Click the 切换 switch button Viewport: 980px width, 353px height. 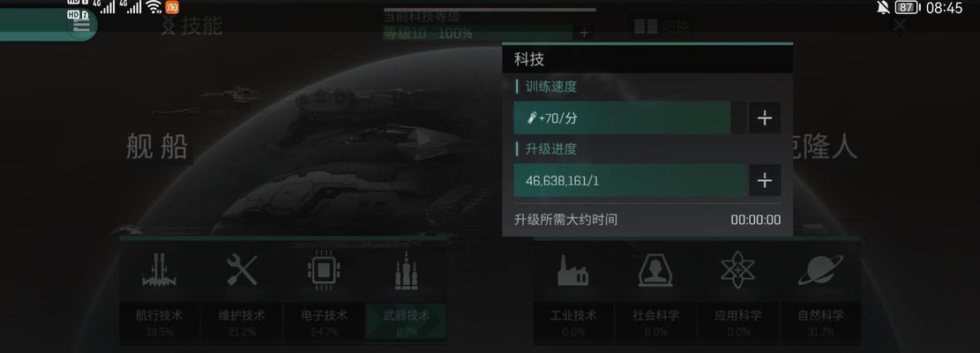pyautogui.click(x=661, y=26)
